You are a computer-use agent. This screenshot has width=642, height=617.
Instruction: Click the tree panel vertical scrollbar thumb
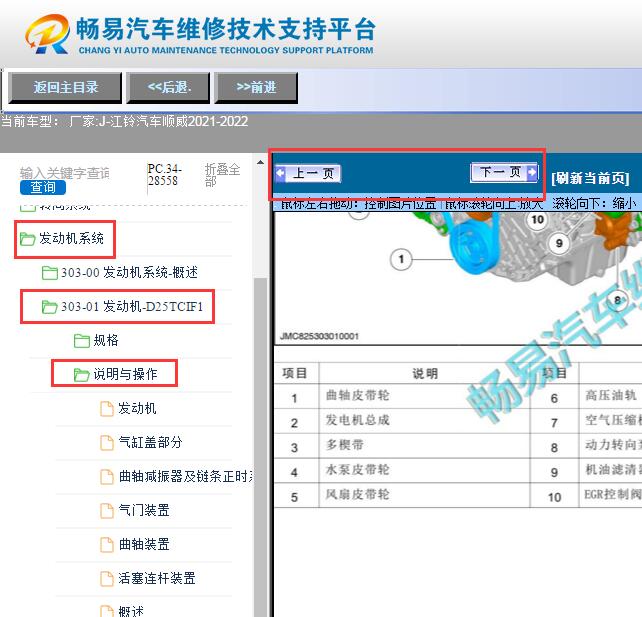point(260,446)
